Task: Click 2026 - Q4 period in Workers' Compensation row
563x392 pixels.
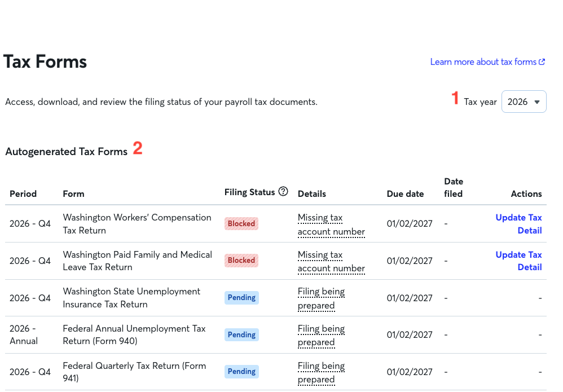Action: pos(30,224)
